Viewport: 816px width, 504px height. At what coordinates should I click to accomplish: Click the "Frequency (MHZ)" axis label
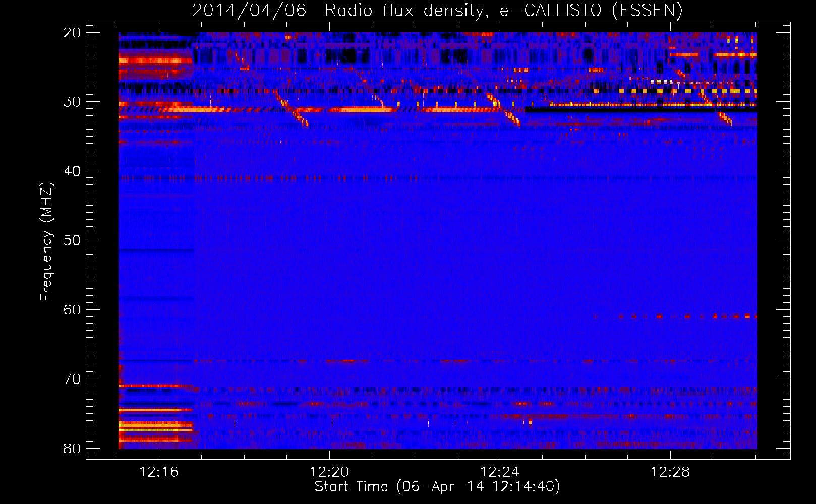(x=46, y=241)
